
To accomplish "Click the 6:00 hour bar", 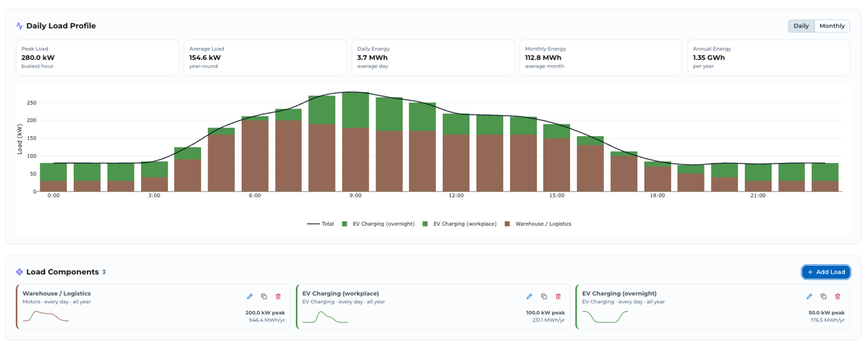I will 255,153.
